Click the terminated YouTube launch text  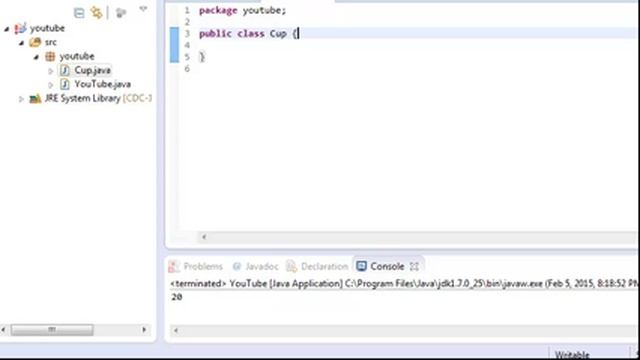coord(403,284)
